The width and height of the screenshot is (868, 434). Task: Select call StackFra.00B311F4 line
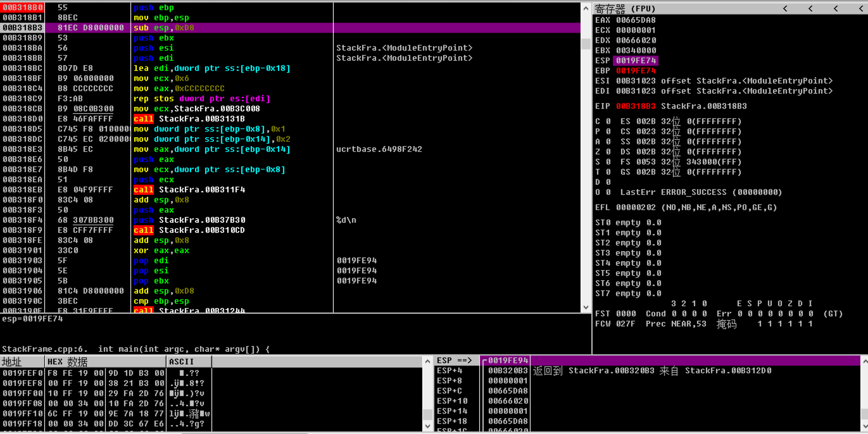189,189
